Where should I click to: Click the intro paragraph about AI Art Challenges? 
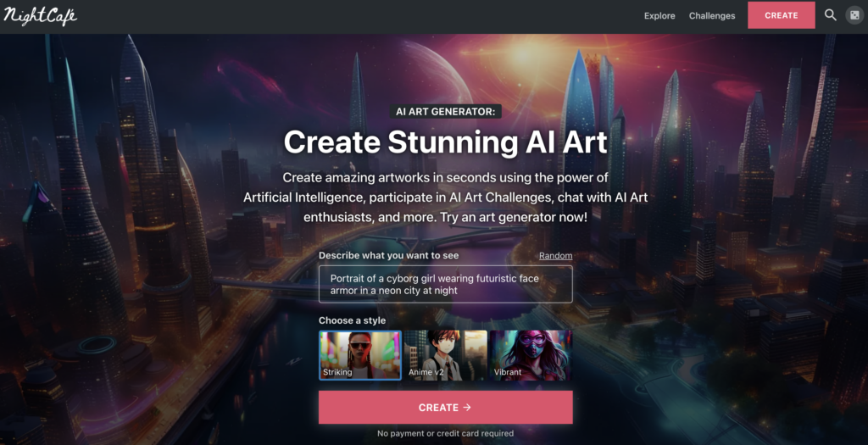(446, 197)
